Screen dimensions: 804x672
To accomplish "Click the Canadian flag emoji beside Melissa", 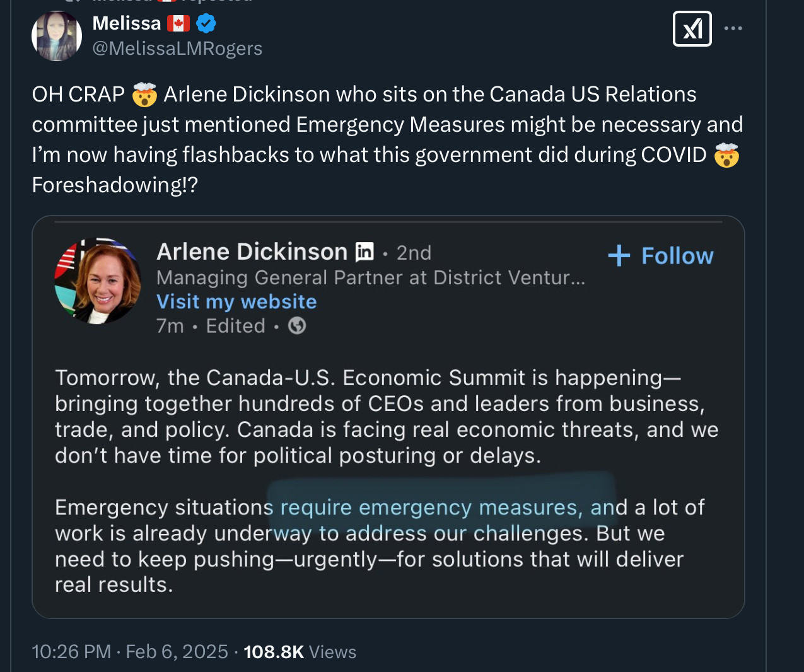I will [x=178, y=24].
